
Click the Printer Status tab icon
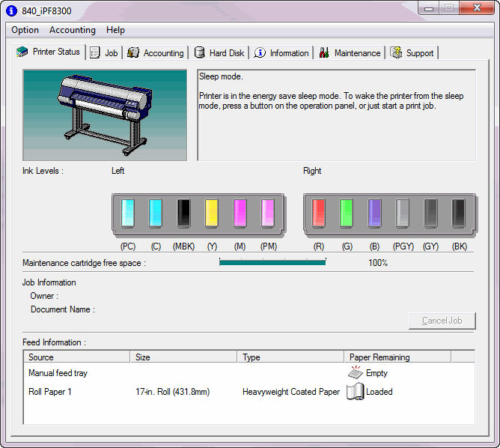point(22,52)
